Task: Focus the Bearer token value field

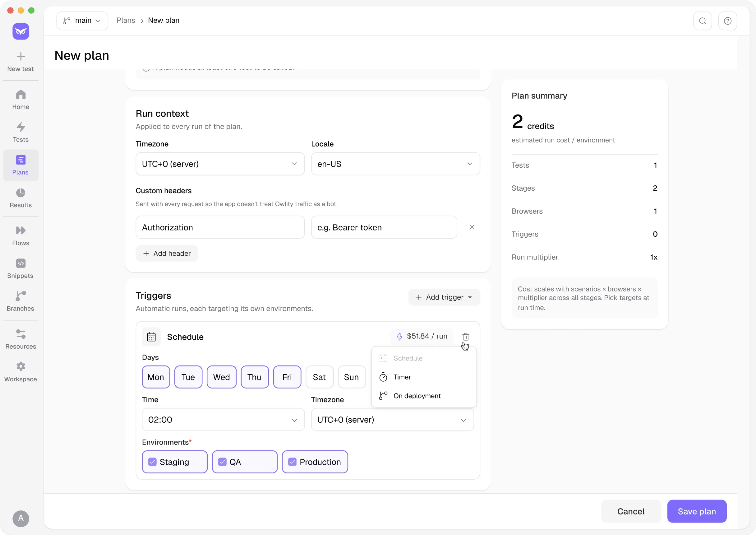Action: click(384, 227)
